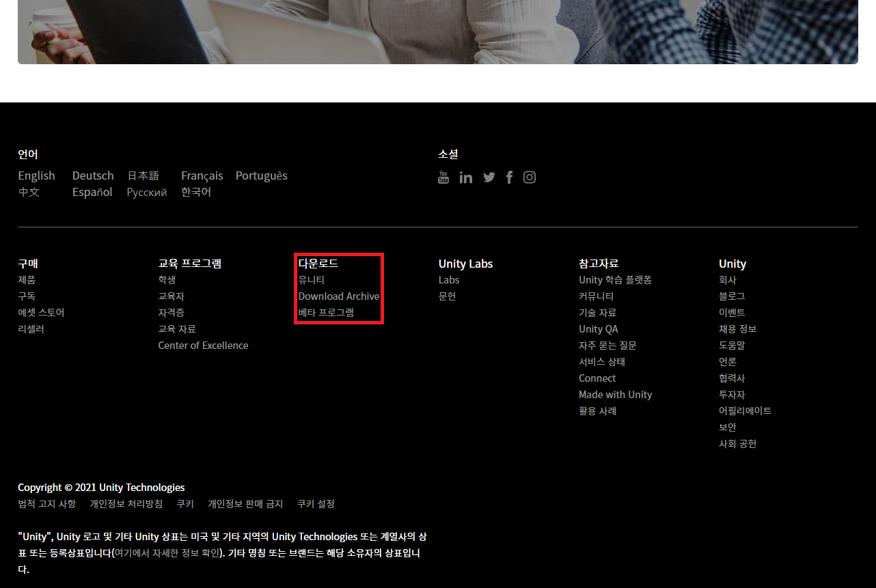
Task: Open Connect link
Action: coord(597,378)
